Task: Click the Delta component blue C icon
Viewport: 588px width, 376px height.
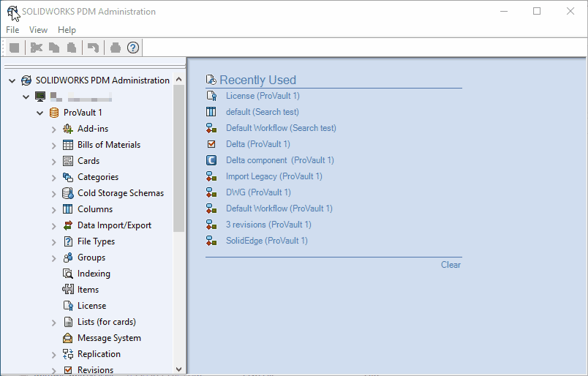Action: (211, 160)
